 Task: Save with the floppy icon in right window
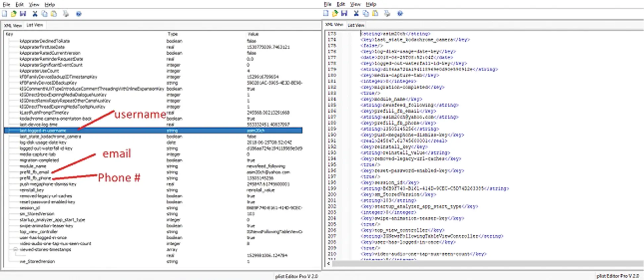click(344, 14)
